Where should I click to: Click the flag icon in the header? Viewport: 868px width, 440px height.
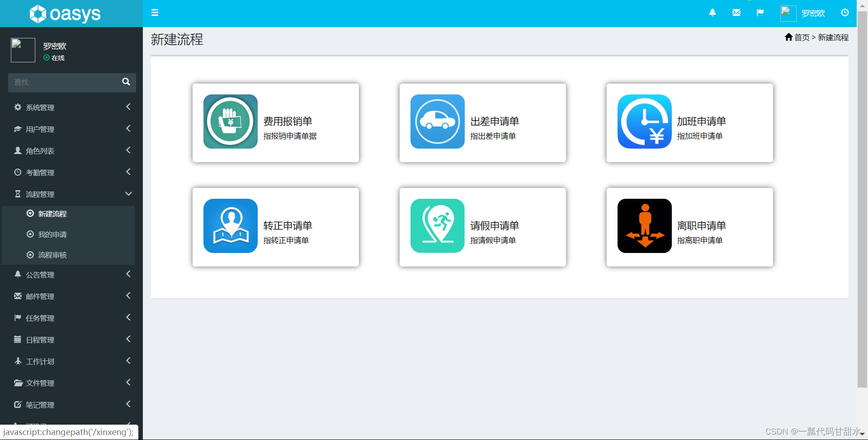tap(760, 13)
